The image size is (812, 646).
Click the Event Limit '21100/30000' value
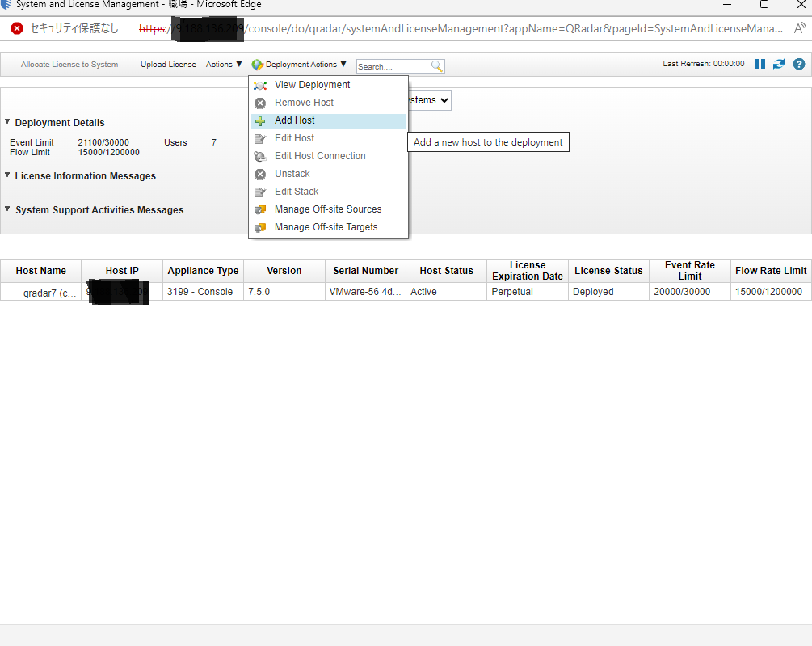pyautogui.click(x=103, y=142)
